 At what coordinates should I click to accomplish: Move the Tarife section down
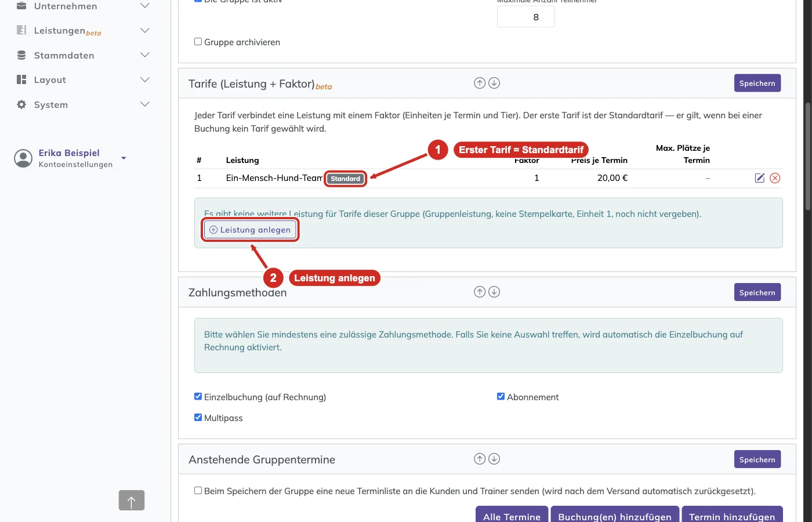494,83
